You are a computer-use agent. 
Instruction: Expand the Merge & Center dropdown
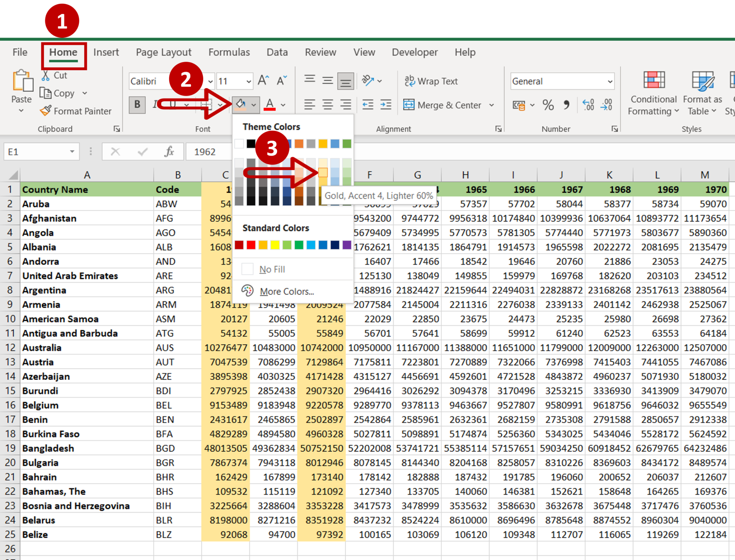pyautogui.click(x=492, y=105)
